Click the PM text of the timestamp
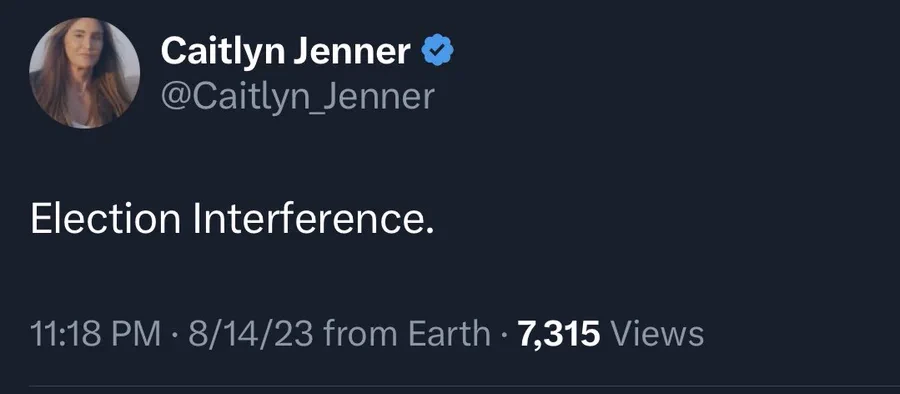 [139, 334]
